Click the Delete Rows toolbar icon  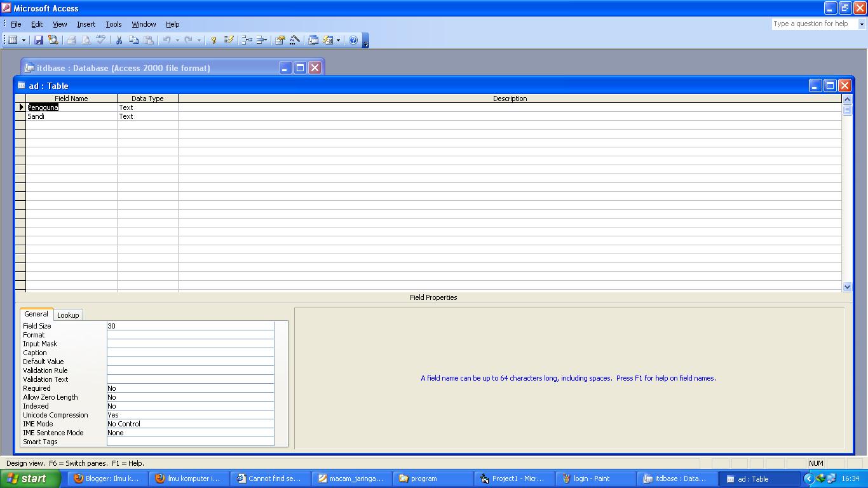[261, 40]
